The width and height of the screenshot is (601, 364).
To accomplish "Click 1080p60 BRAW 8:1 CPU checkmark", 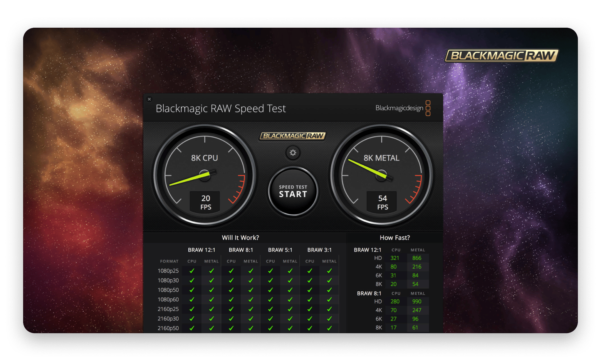I will 231,300.
